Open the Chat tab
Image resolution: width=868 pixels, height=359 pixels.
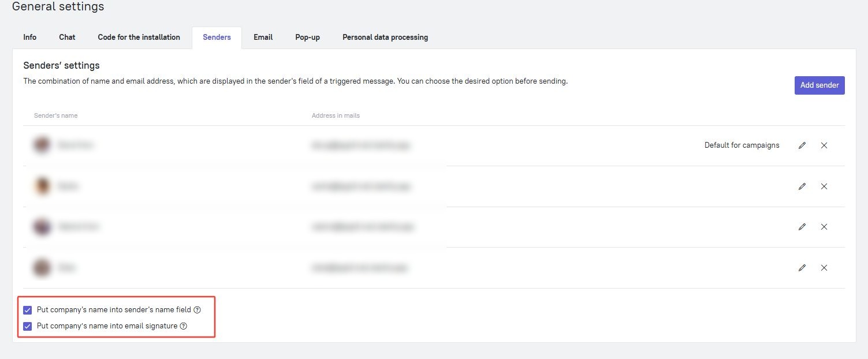[x=67, y=37]
